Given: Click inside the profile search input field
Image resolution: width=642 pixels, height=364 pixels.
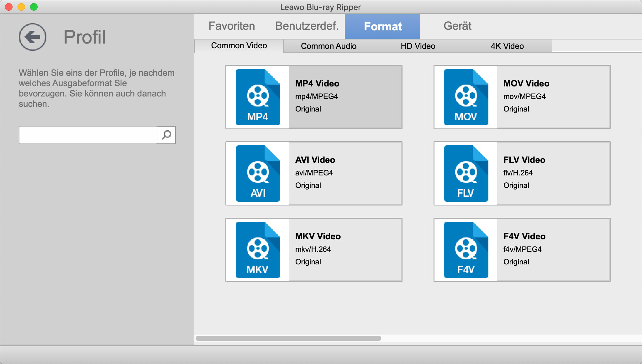Looking at the screenshot, I should click(x=88, y=135).
